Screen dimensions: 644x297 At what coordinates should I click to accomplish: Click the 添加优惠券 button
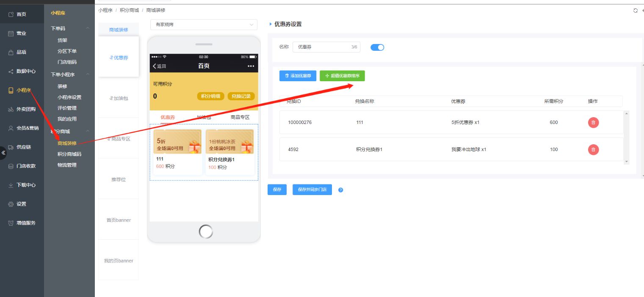pyautogui.click(x=298, y=76)
